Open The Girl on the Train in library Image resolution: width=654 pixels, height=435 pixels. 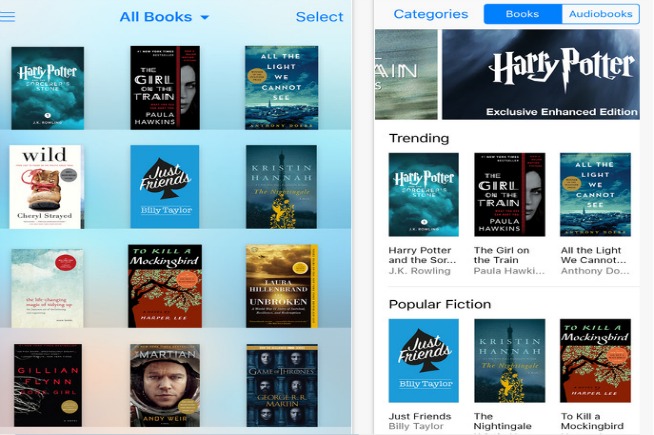tap(165, 88)
